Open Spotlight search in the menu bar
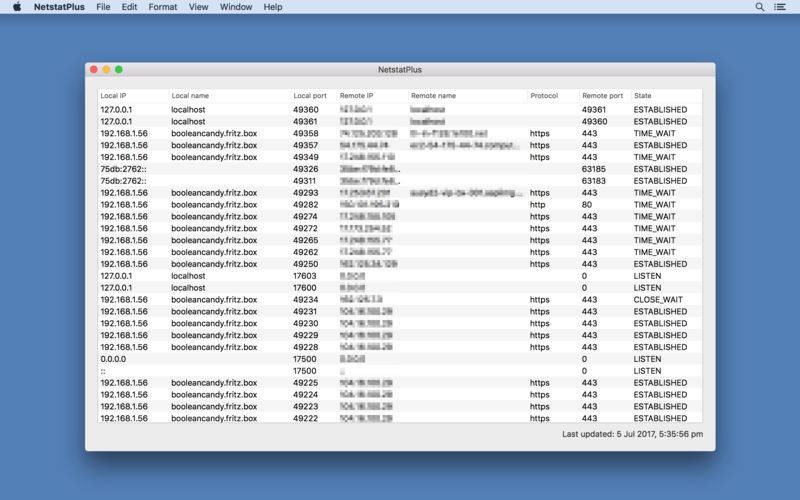 [x=760, y=7]
